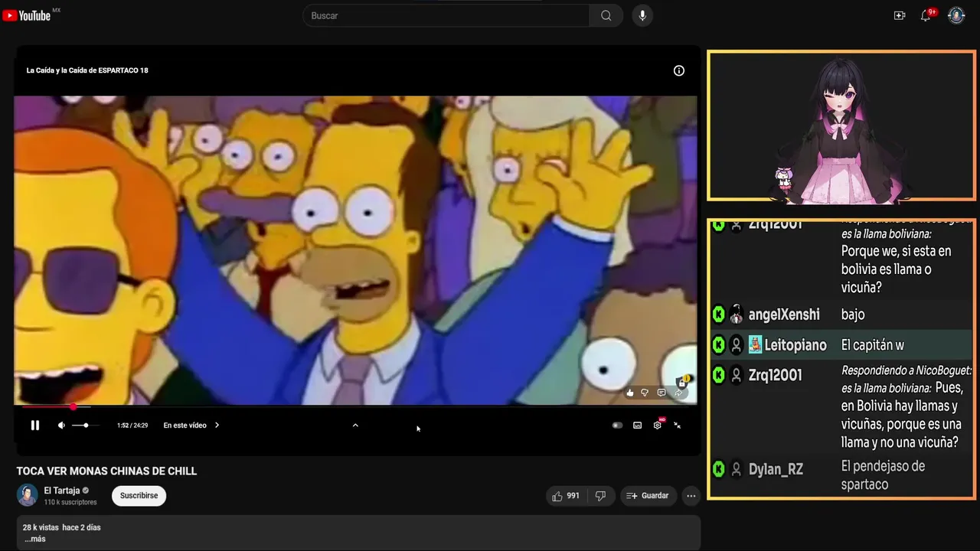980x551 pixels.
Task: Expand the upward chevron in the player bar
Action: click(x=355, y=425)
